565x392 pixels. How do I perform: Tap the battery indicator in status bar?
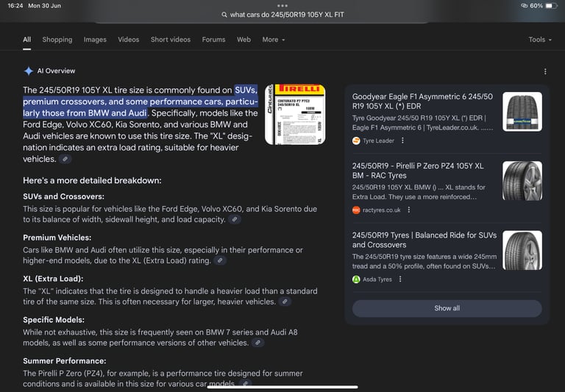(x=552, y=6)
